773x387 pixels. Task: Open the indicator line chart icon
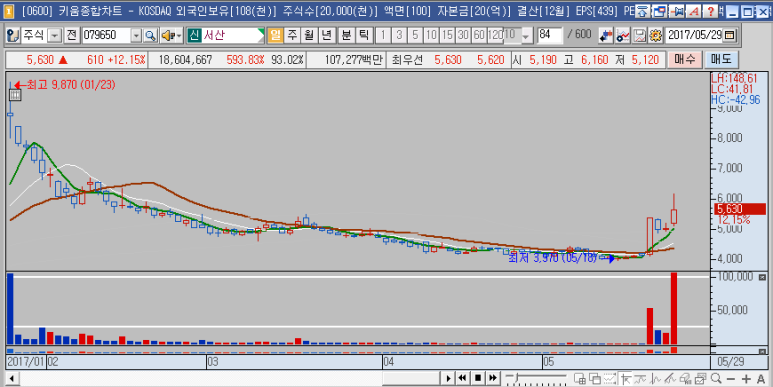[623, 35]
